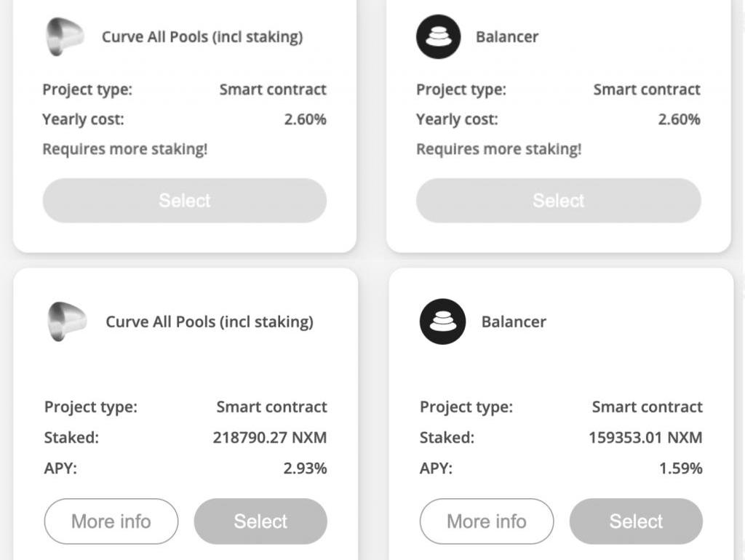This screenshot has width=745, height=560.
Task: Select Curve All Pools cover with 2.60% yearly cost
Action: pyautogui.click(x=184, y=201)
